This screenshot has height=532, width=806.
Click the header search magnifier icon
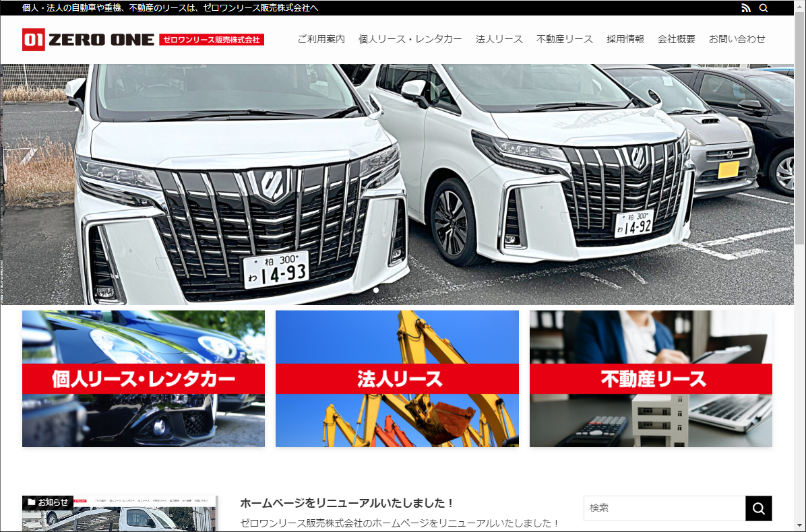[764, 8]
